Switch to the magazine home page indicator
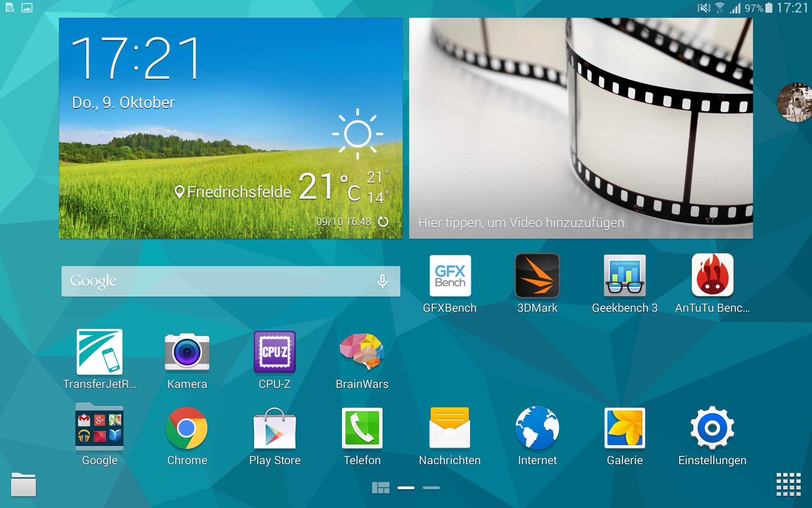Screen dimensions: 812x508 coord(381,487)
